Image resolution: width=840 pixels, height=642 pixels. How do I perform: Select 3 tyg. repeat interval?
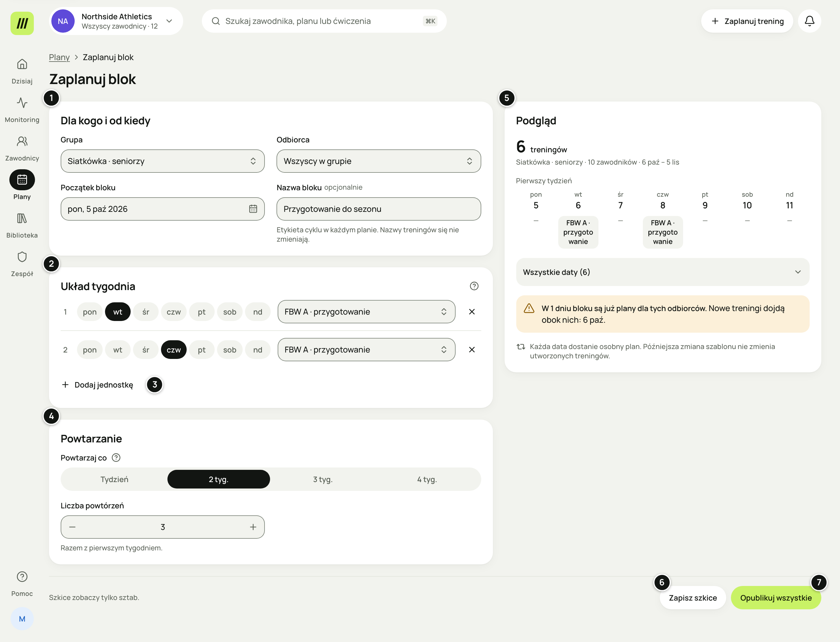(323, 479)
